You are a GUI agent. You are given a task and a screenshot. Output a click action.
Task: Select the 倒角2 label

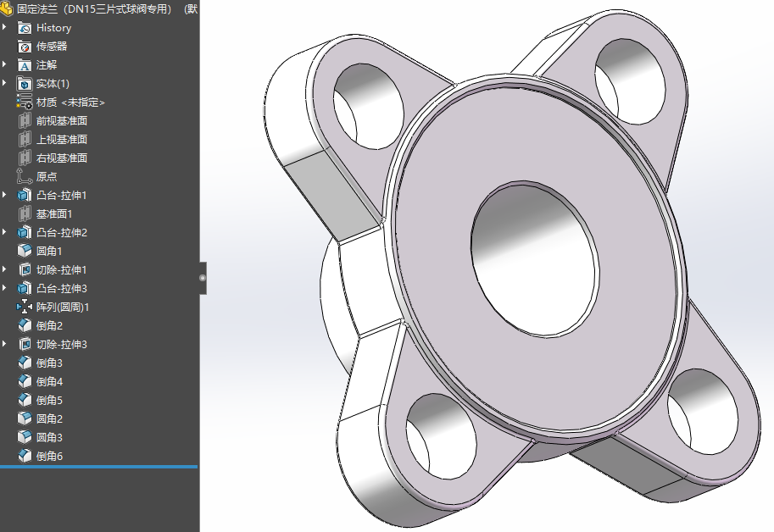pos(49,326)
